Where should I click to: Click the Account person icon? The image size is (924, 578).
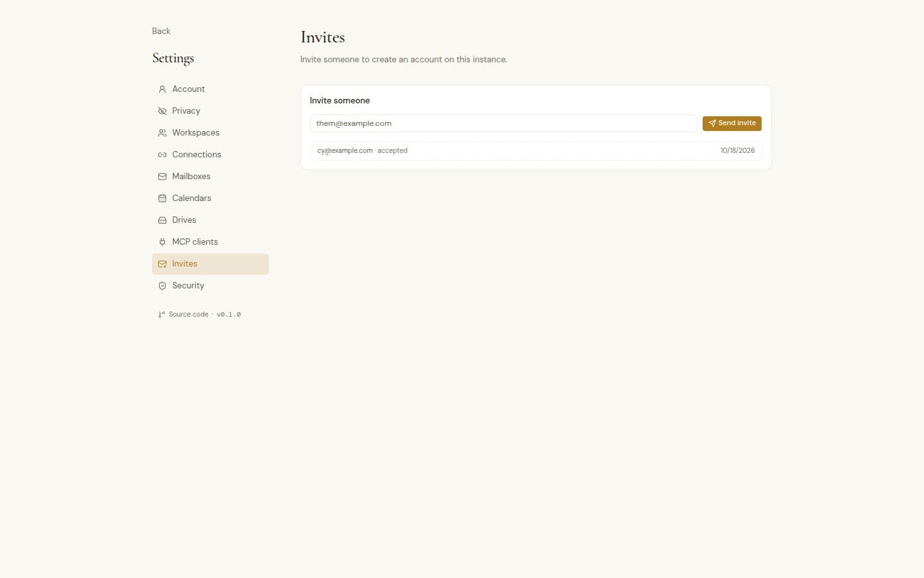pyautogui.click(x=162, y=89)
